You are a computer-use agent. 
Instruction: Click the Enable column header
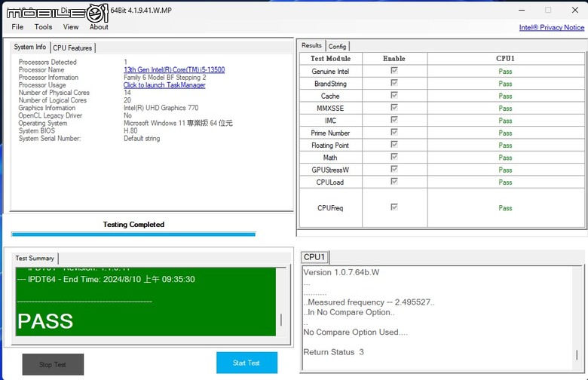click(394, 59)
